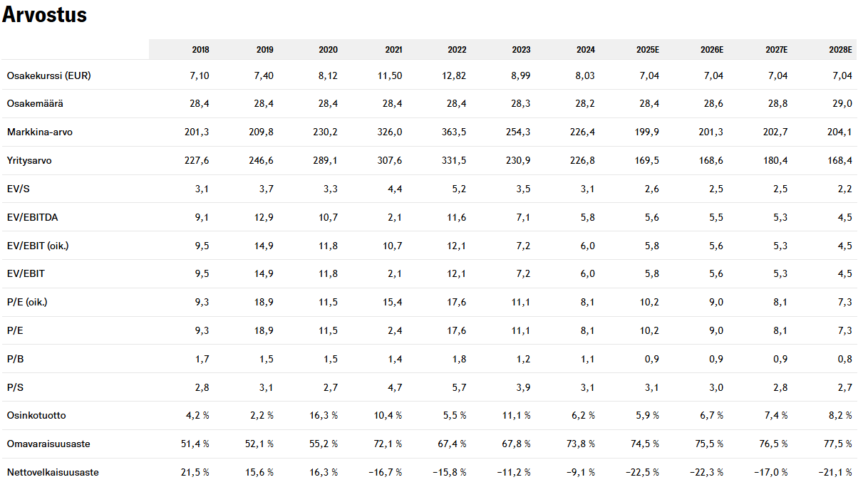Select the 2018 column header
Viewport: 868px width, 487px height.
pyautogui.click(x=200, y=50)
